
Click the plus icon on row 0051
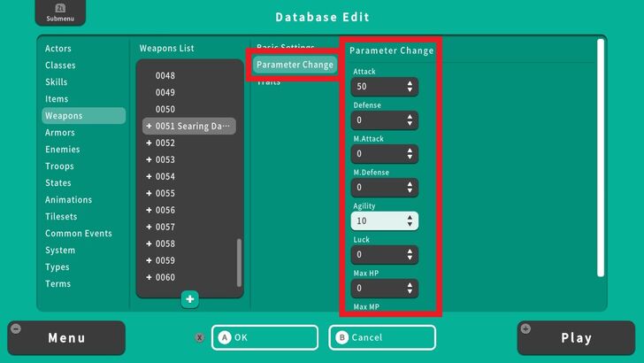click(149, 127)
